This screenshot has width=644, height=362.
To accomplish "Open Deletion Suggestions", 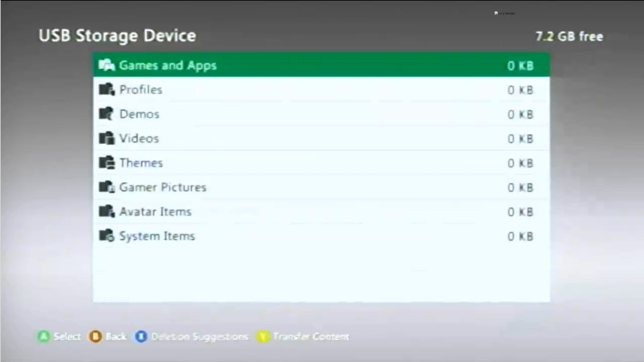I will coord(200,337).
